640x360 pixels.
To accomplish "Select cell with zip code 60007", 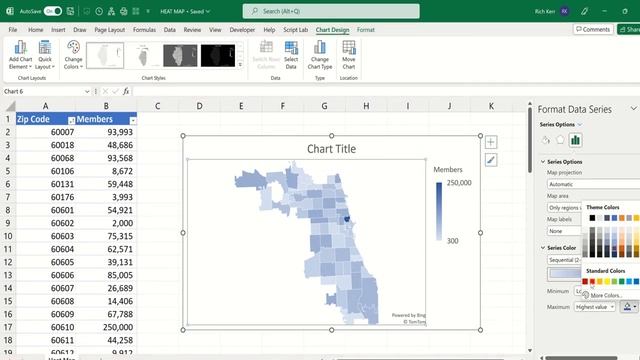I will coord(45,132).
